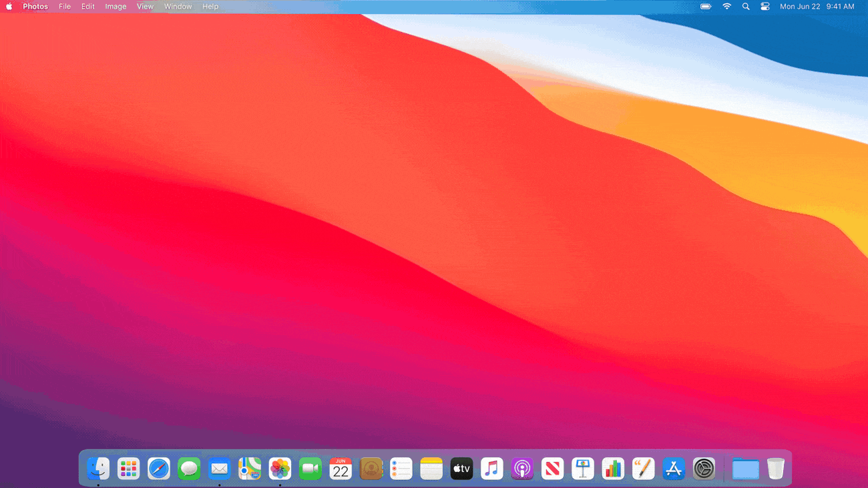Open the Photos app icon in Dock
The height and width of the screenshot is (488, 868).
click(280, 469)
